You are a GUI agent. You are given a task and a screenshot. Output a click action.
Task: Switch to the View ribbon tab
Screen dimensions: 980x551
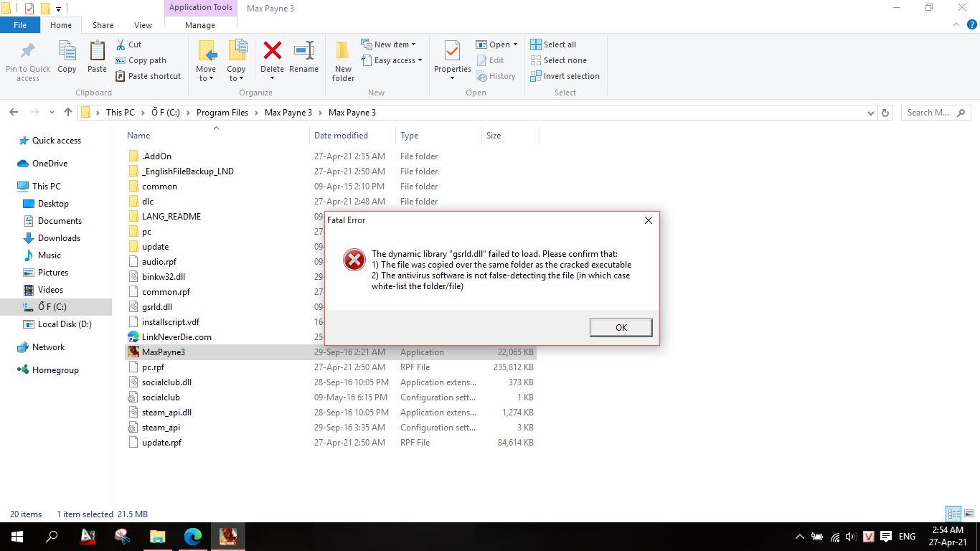(143, 25)
